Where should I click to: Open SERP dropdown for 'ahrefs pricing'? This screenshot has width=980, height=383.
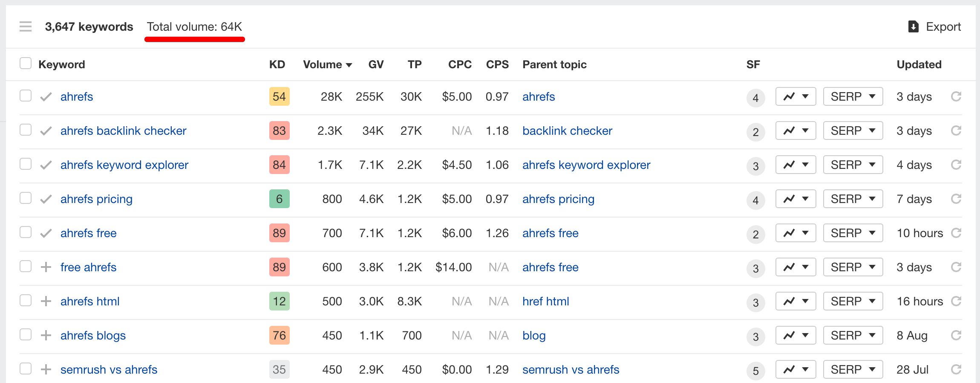click(853, 199)
